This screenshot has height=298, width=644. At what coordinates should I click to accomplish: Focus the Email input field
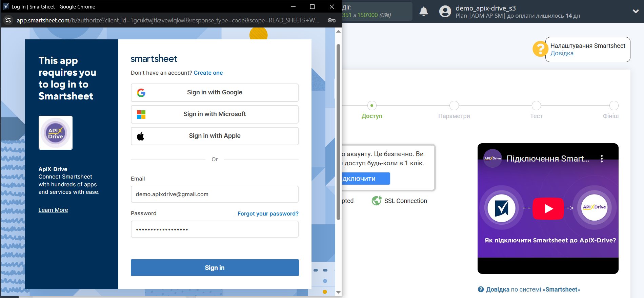215,194
